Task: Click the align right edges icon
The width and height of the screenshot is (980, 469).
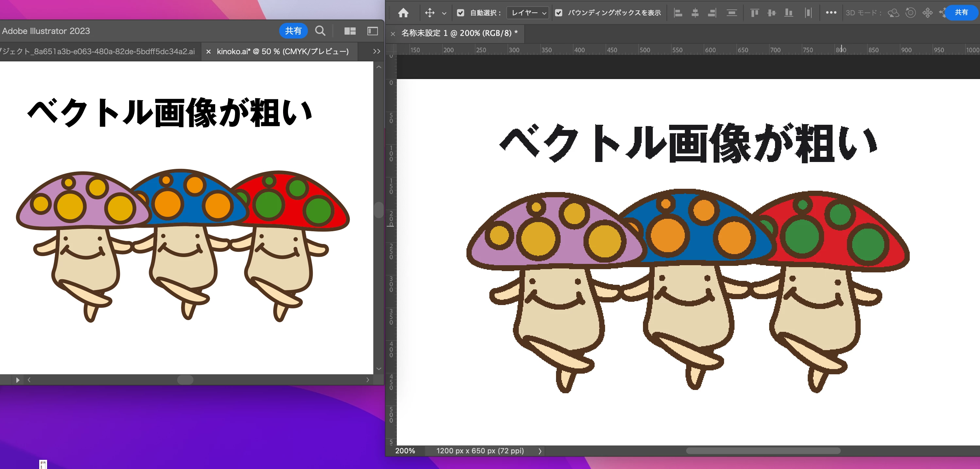Action: [712, 13]
